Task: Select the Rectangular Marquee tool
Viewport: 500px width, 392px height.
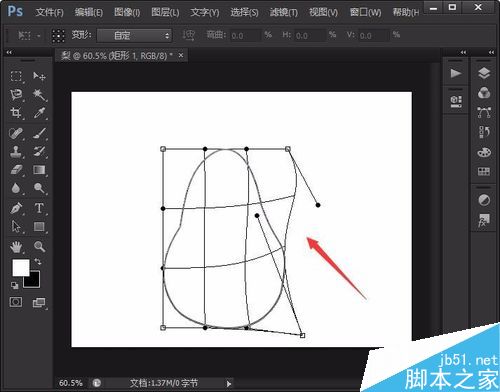Action: [16, 77]
